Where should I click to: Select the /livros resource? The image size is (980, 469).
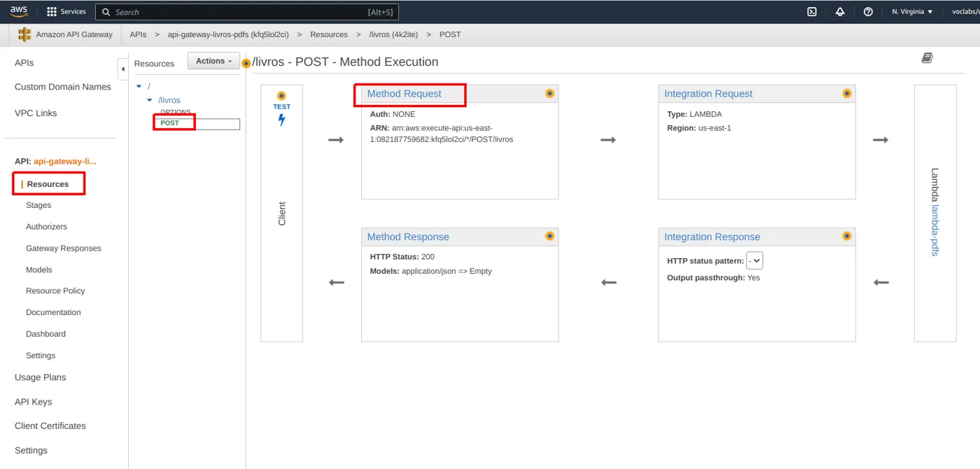[x=169, y=100]
